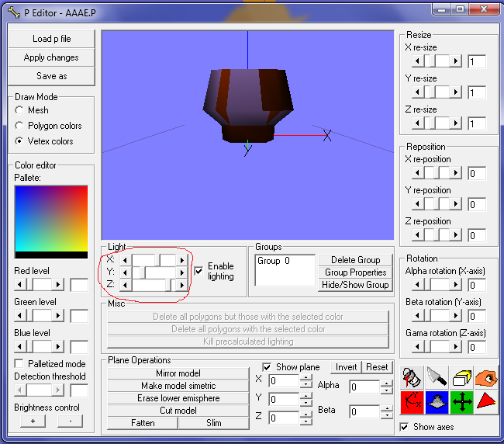Viewport: 504px width, 444px height.
Task: Click right arrow of X re-size scrollbar
Action: point(455,61)
